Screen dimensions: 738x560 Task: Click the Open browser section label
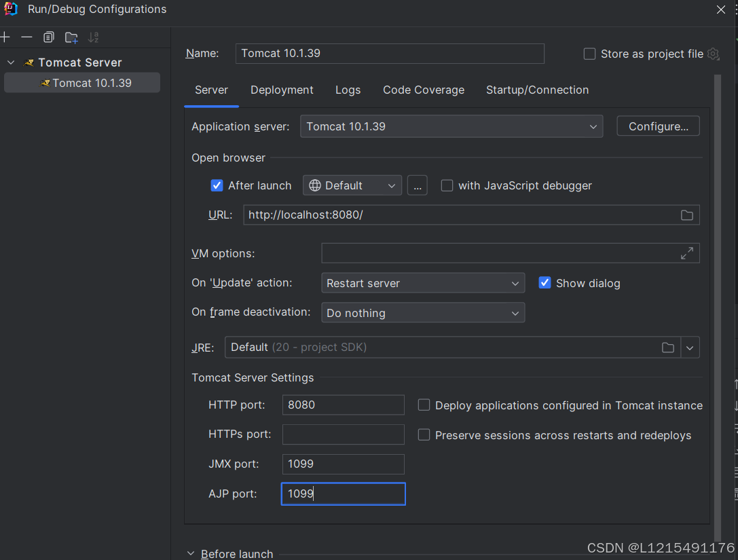tap(228, 157)
